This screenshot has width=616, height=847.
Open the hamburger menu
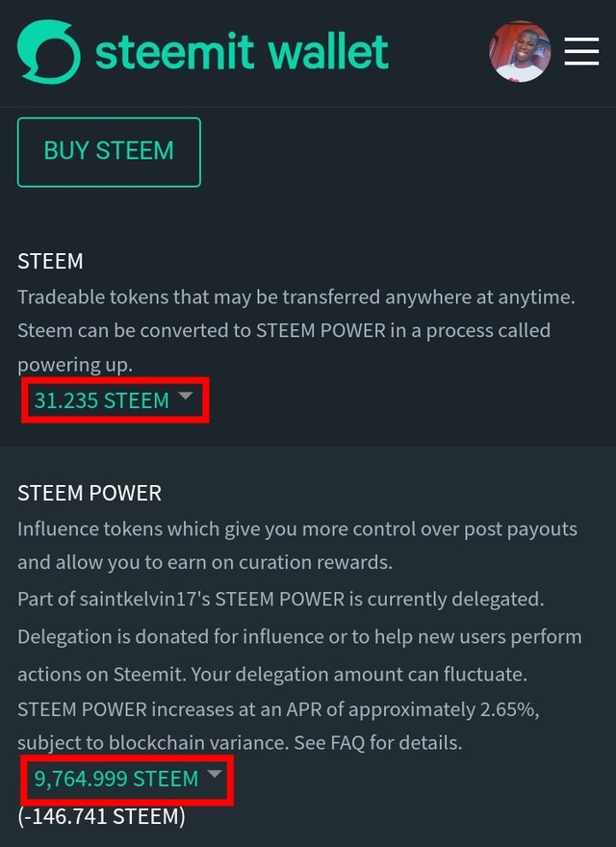tap(581, 52)
